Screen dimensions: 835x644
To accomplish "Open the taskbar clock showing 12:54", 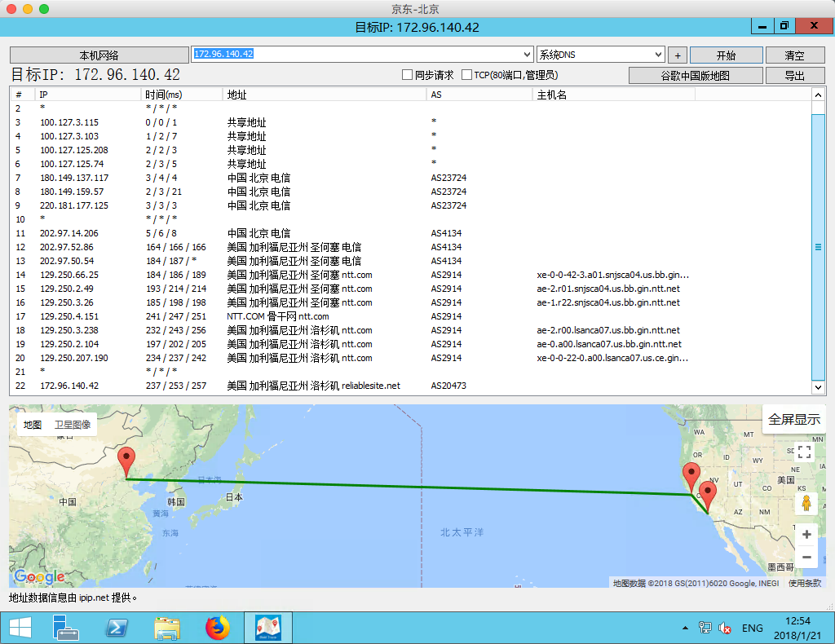I will [x=797, y=628].
